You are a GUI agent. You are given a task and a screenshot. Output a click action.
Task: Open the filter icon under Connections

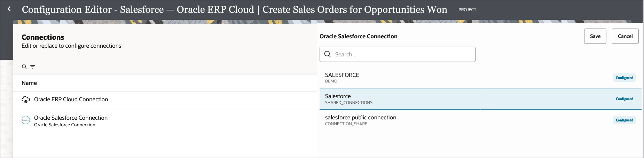point(33,67)
